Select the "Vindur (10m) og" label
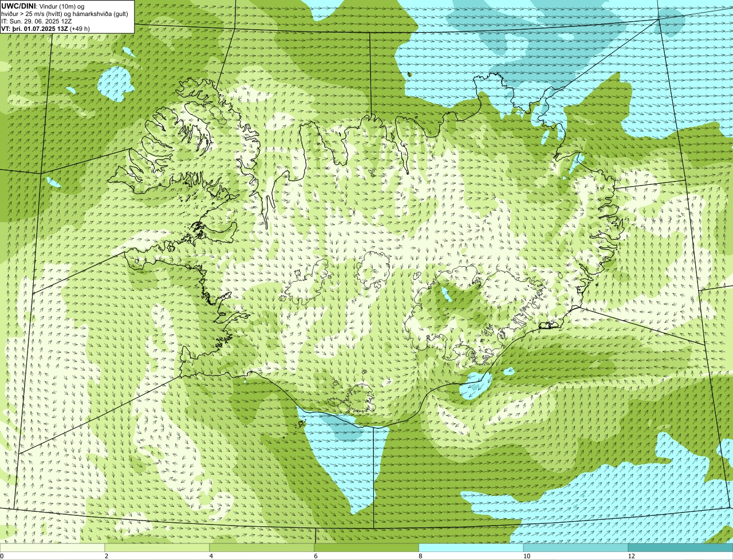 coord(61,6)
